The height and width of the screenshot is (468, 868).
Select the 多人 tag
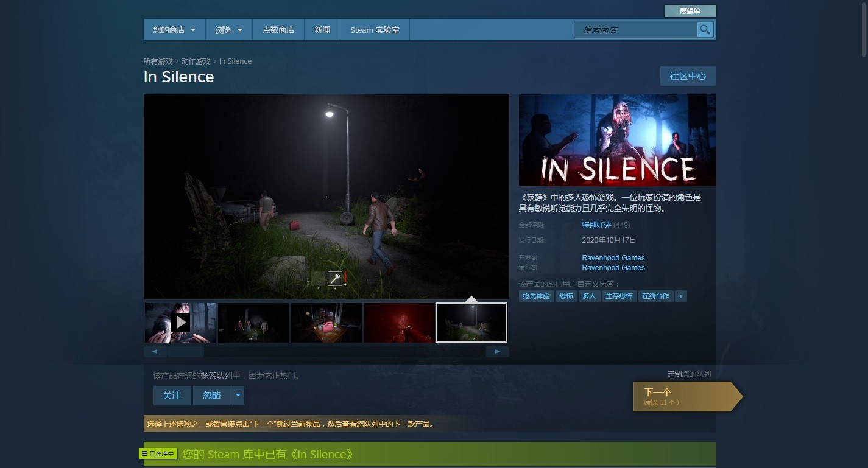click(589, 296)
